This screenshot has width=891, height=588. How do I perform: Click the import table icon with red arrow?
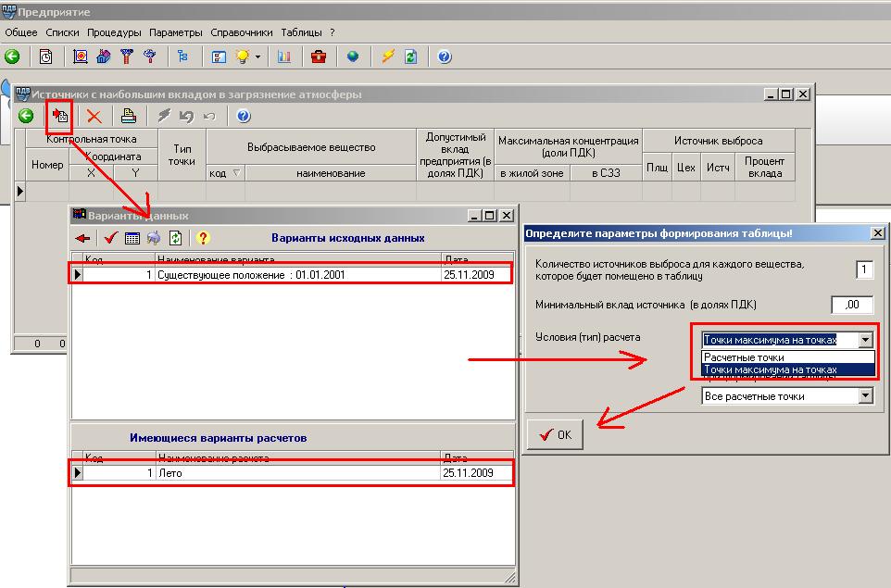click(x=60, y=116)
